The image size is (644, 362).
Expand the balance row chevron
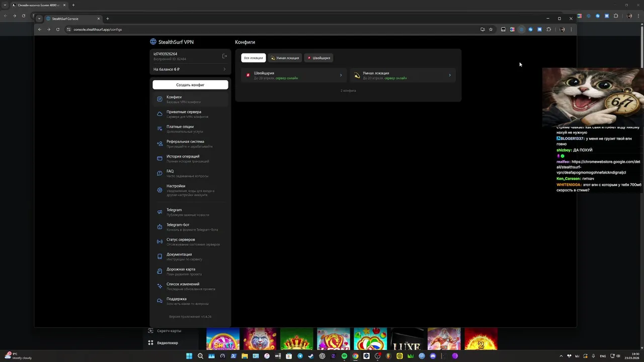pyautogui.click(x=224, y=69)
